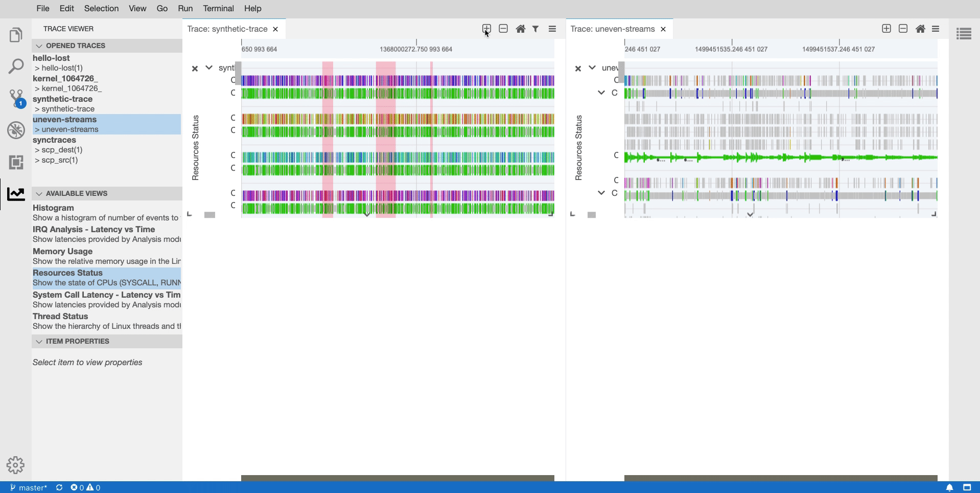Click master branch indicator in status bar

click(29, 487)
